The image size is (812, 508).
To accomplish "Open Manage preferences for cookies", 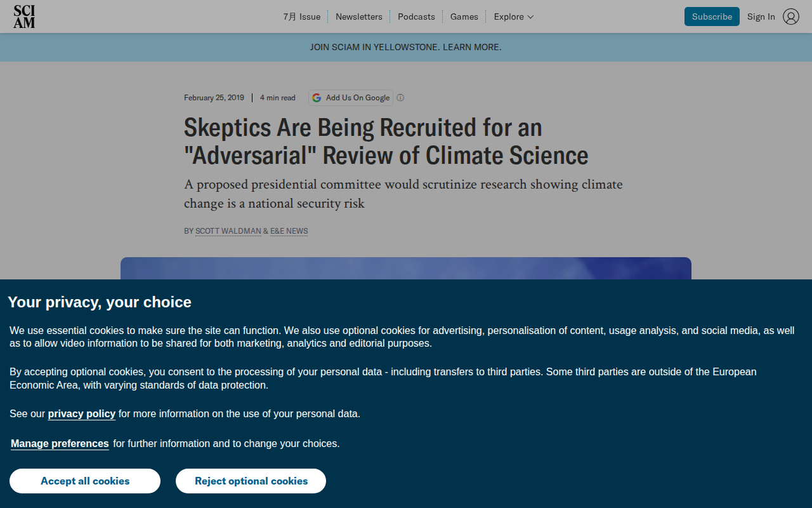I will (60, 444).
